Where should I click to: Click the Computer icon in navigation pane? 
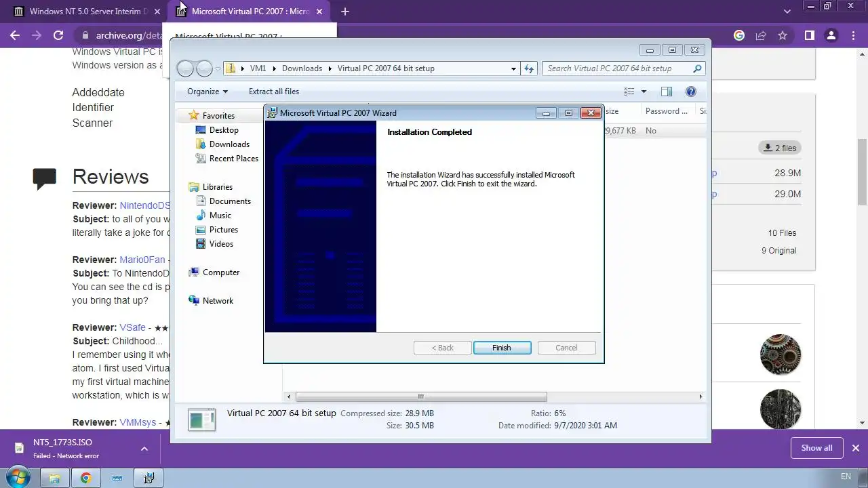[x=194, y=272]
